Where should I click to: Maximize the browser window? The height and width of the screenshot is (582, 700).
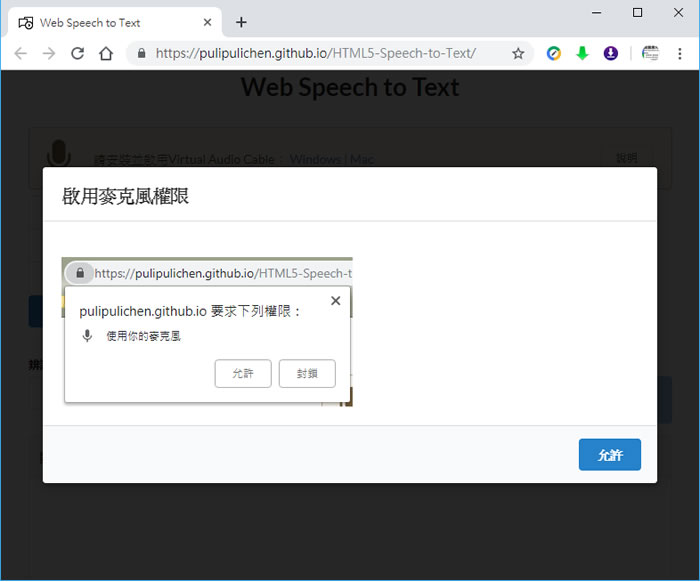(x=638, y=12)
